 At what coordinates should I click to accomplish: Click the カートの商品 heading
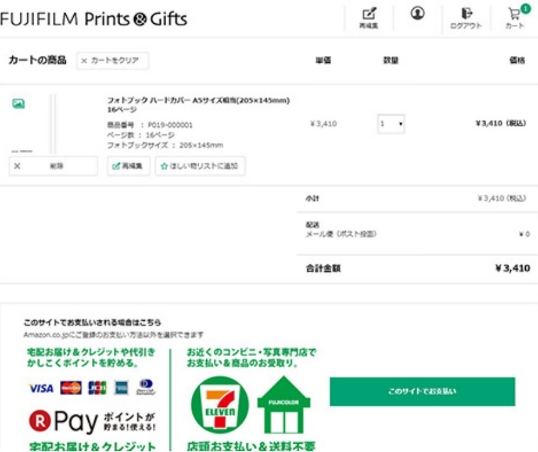[37, 60]
